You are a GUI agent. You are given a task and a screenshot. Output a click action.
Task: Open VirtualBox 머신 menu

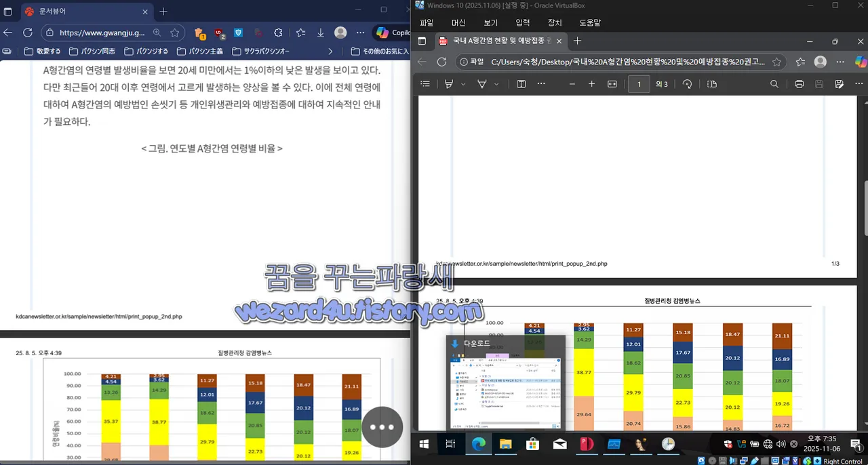(458, 22)
